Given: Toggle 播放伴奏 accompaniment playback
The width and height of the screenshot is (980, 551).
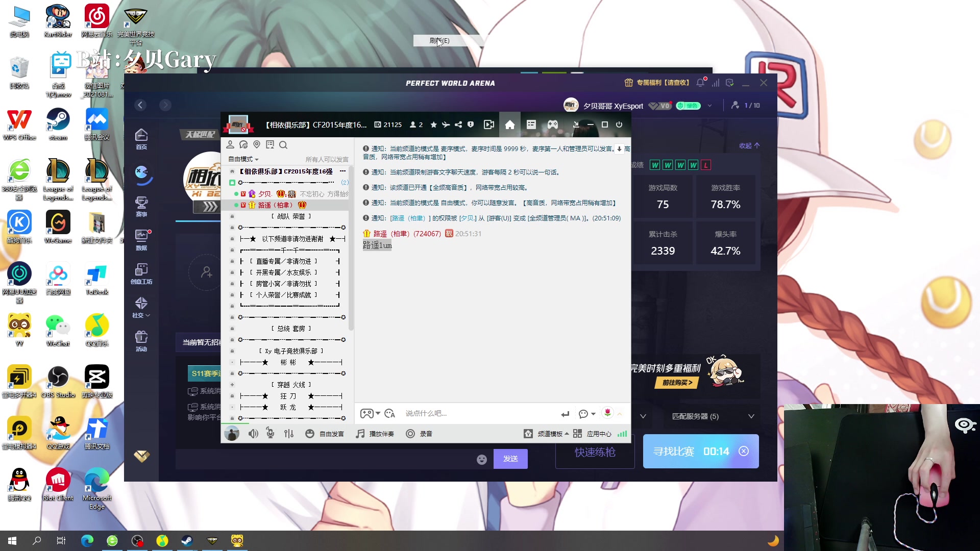Looking at the screenshot, I should coord(375,434).
